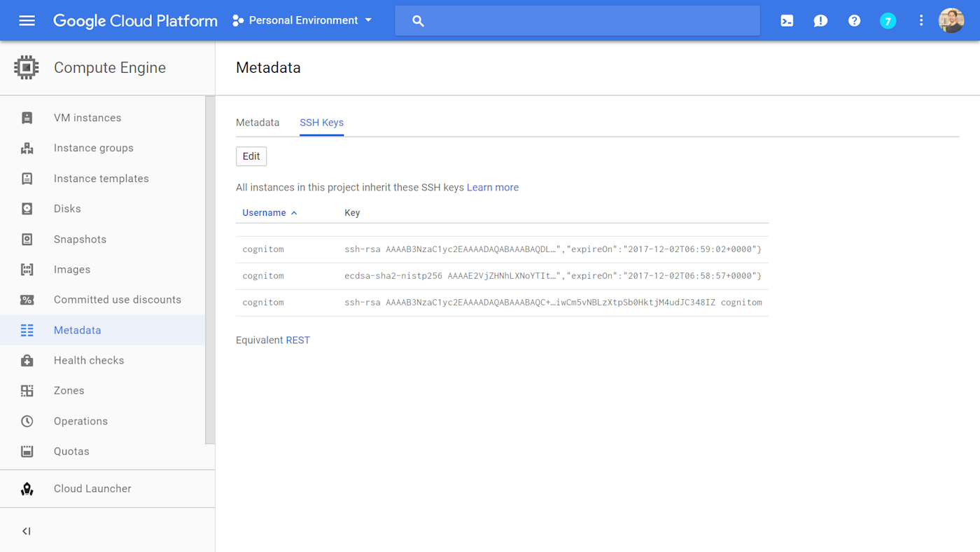The image size is (980, 552).
Task: Open Health checks in sidebar
Action: point(102,360)
